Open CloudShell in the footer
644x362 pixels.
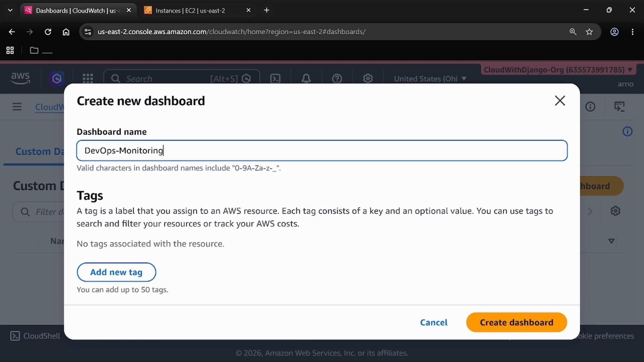click(x=35, y=336)
